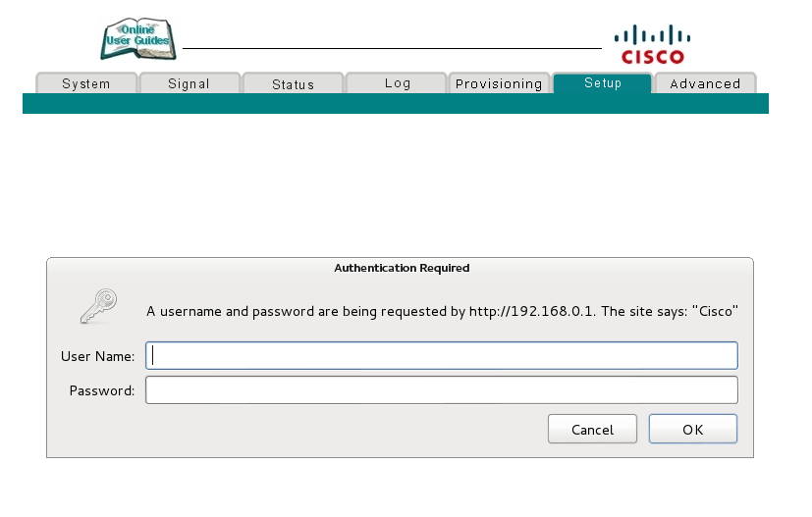Open the Online User Guides book icon

coord(137,40)
